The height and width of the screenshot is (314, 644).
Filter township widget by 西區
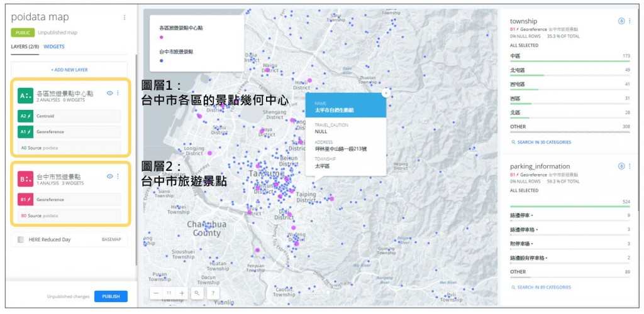570,100
